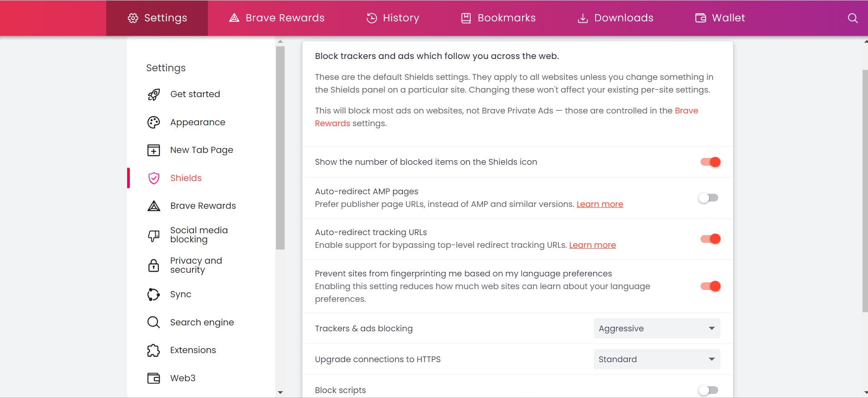868x398 pixels.
Task: Open Get started settings section
Action: 195,94
